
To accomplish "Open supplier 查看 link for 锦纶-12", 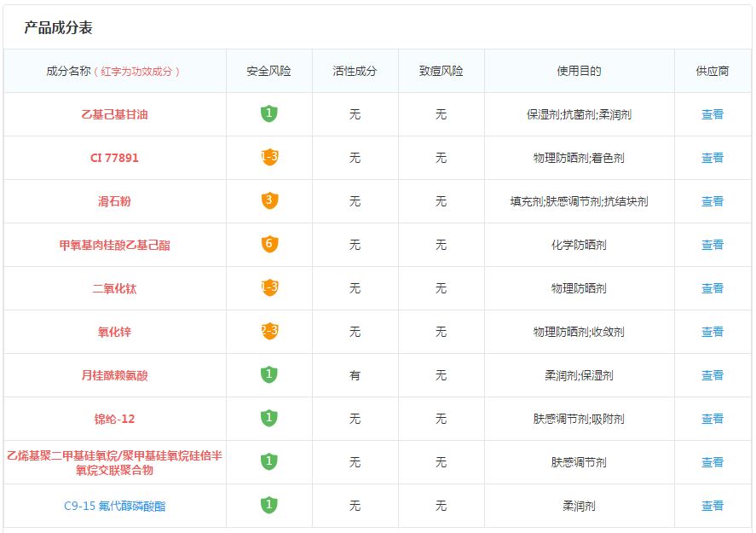I will tap(713, 419).
